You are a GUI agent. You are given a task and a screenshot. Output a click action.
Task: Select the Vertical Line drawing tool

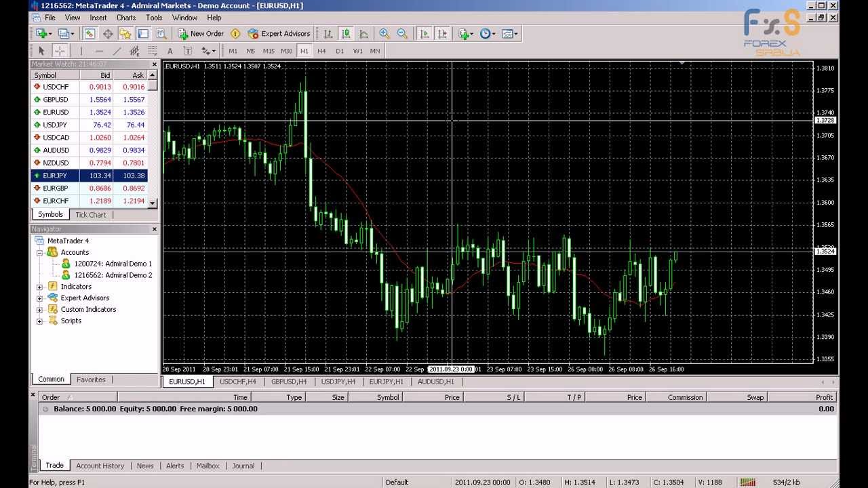(x=81, y=51)
